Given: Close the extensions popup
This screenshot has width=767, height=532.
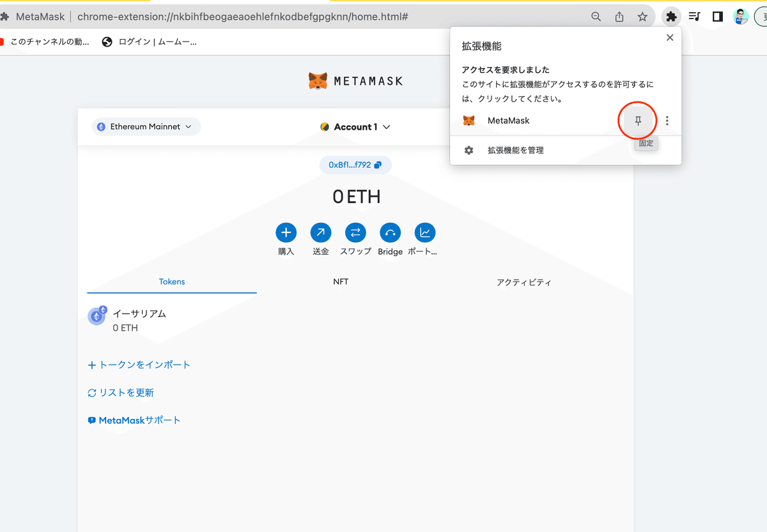Looking at the screenshot, I should click(x=670, y=38).
